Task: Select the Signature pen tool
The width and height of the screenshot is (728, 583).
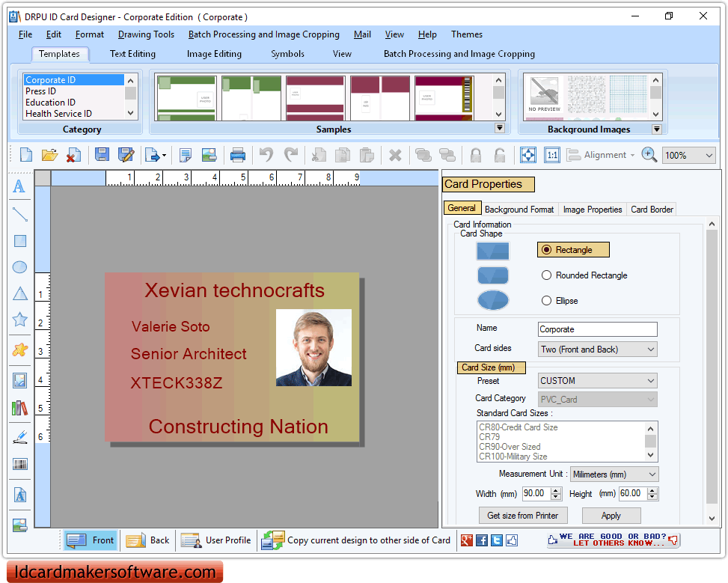Action: 19,436
